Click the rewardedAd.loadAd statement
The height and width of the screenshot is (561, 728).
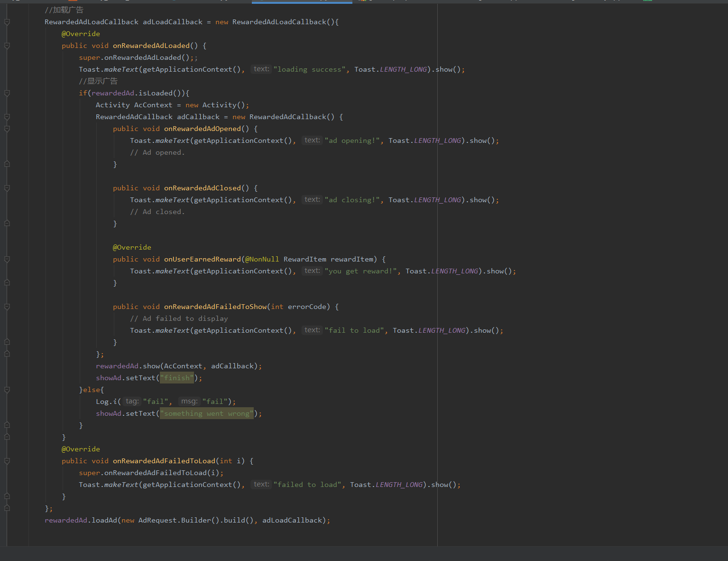pos(187,520)
